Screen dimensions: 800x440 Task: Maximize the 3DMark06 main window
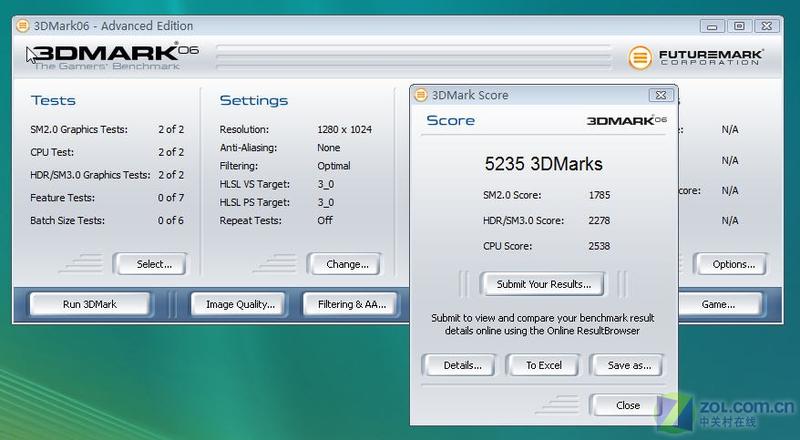coord(739,26)
